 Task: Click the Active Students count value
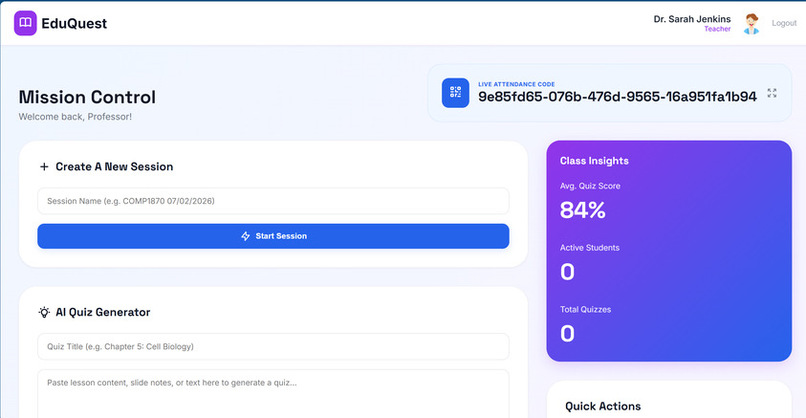567,272
